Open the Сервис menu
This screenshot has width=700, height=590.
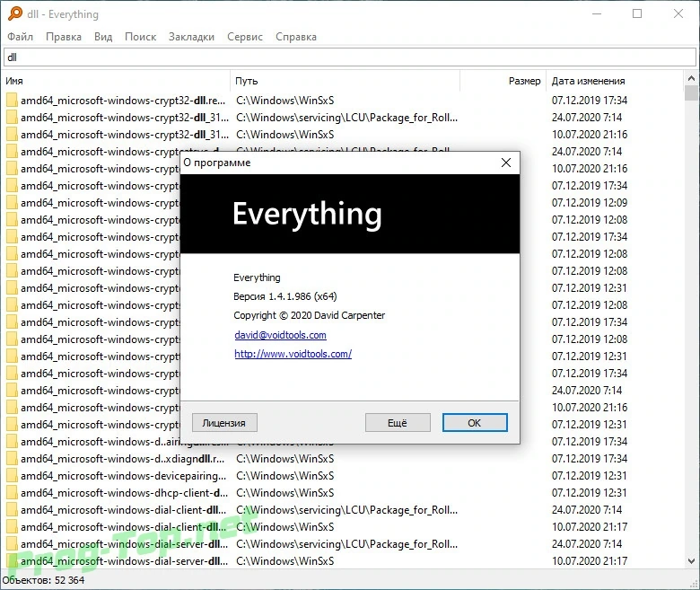click(x=245, y=37)
